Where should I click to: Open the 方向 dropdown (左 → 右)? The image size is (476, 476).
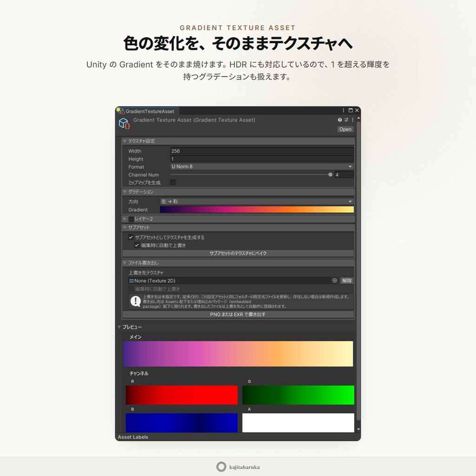(257, 202)
